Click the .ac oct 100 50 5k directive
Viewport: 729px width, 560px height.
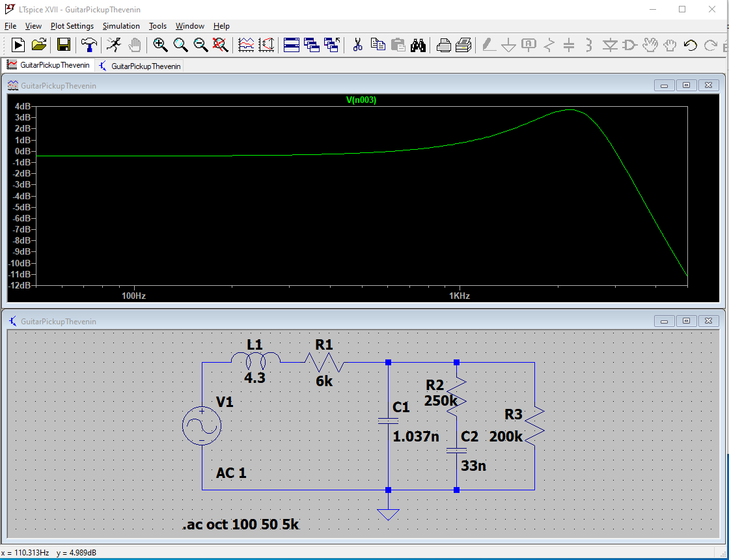tap(241, 524)
